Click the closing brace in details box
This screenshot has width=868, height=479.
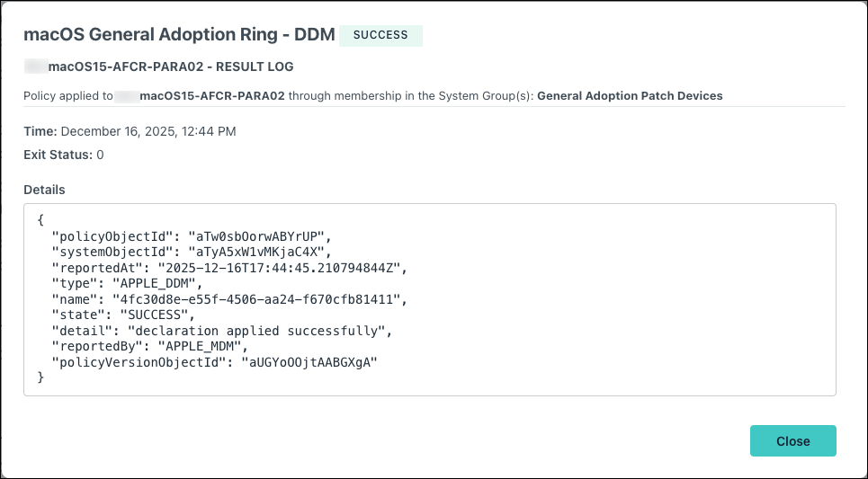point(40,377)
